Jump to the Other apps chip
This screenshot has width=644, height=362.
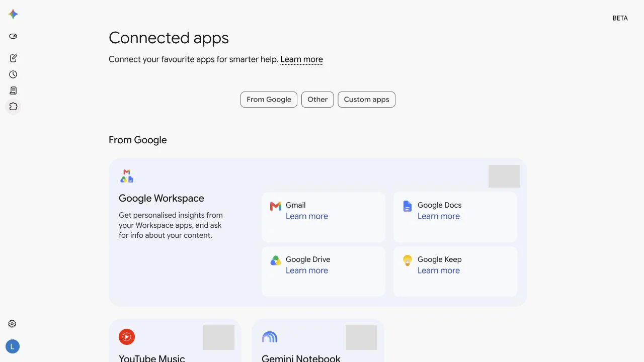317,100
